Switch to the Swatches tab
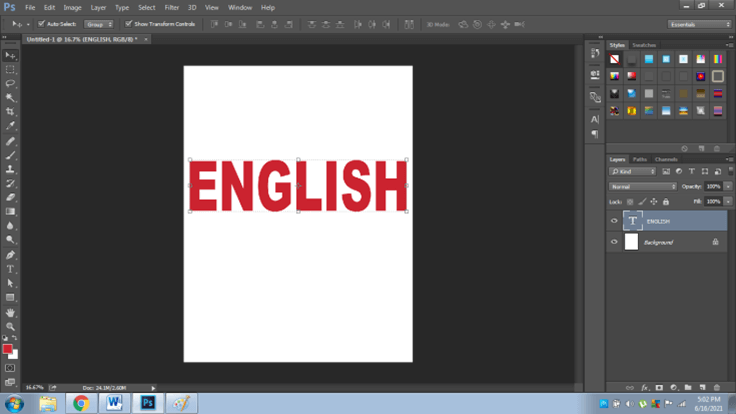Image resolution: width=736 pixels, height=414 pixels. (644, 45)
